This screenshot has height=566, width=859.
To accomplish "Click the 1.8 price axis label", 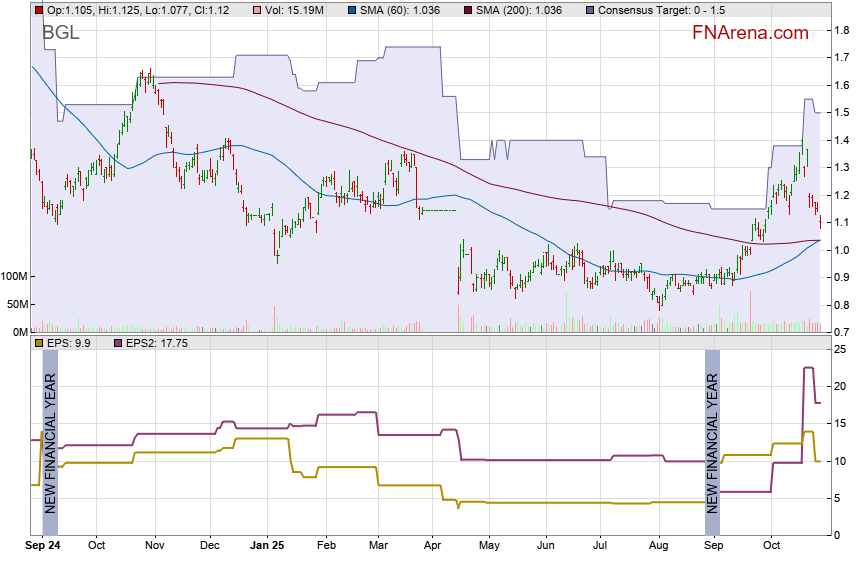I will [842, 31].
